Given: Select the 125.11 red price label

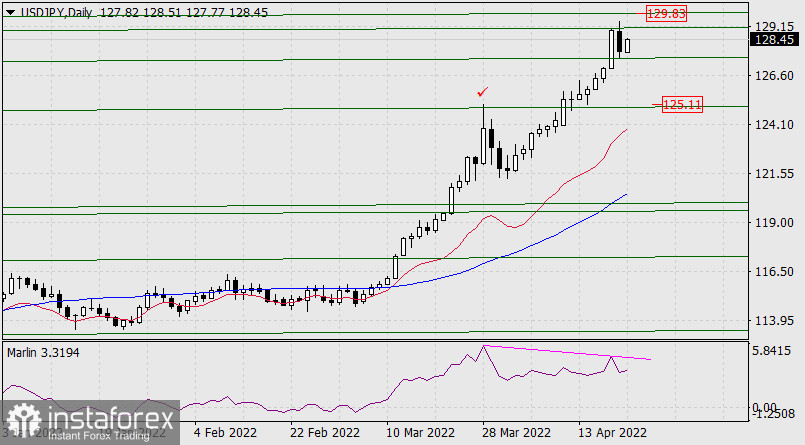Looking at the screenshot, I should click(684, 104).
